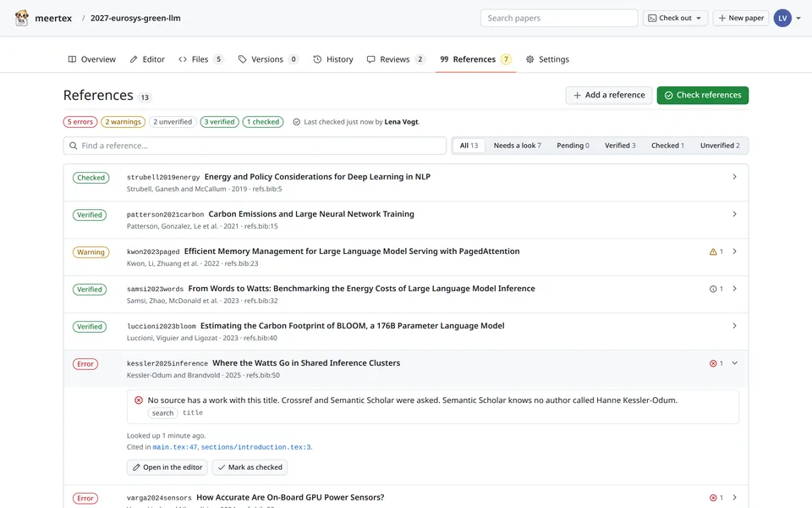This screenshot has height=508, width=812.
Task: Expand the patterson2021carbon reference row
Action: pos(734,214)
